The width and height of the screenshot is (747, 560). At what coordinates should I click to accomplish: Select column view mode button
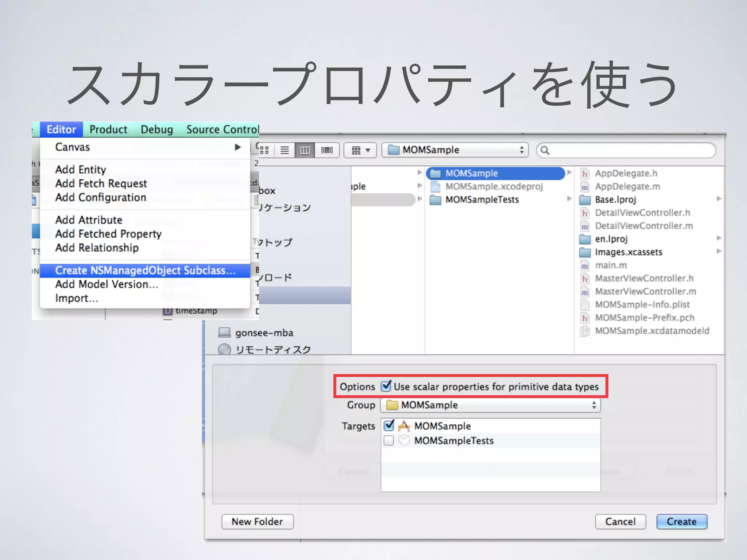pos(305,150)
